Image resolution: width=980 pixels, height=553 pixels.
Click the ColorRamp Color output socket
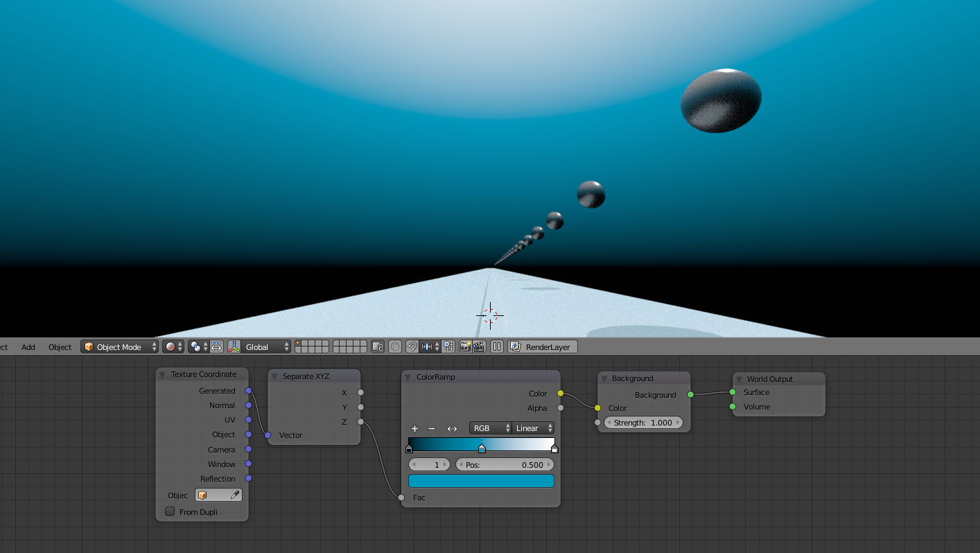(x=560, y=393)
